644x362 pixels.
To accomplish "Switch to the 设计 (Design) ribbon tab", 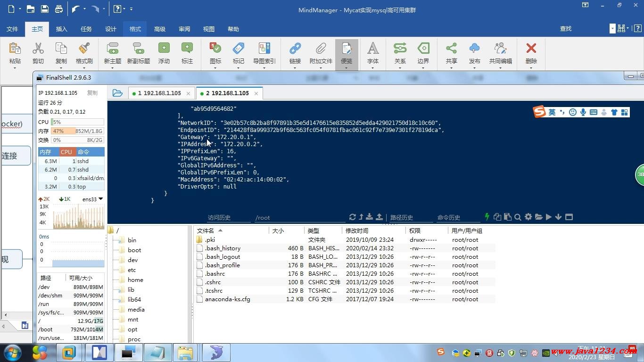I will click(x=111, y=29).
